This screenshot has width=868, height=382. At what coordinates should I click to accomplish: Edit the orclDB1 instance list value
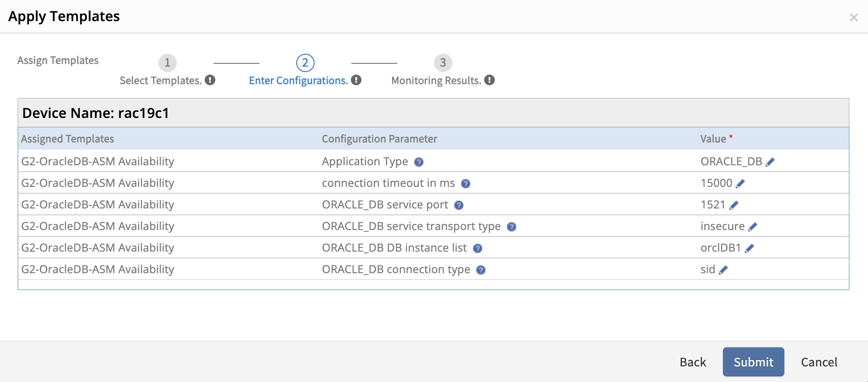point(750,248)
